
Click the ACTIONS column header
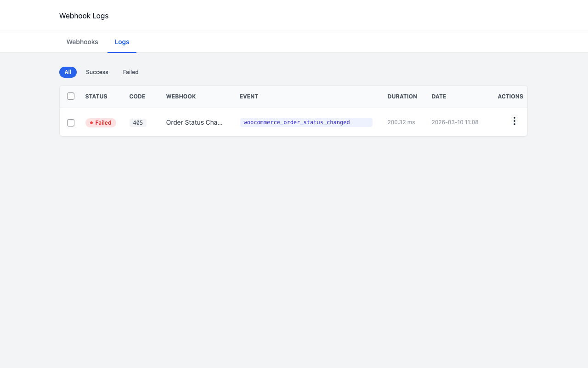[x=510, y=97]
